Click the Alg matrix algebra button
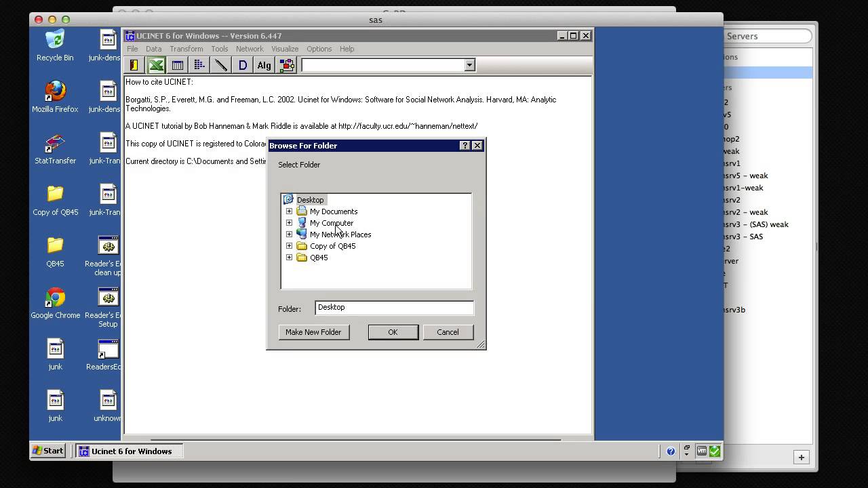The height and width of the screenshot is (488, 868). tap(264, 65)
